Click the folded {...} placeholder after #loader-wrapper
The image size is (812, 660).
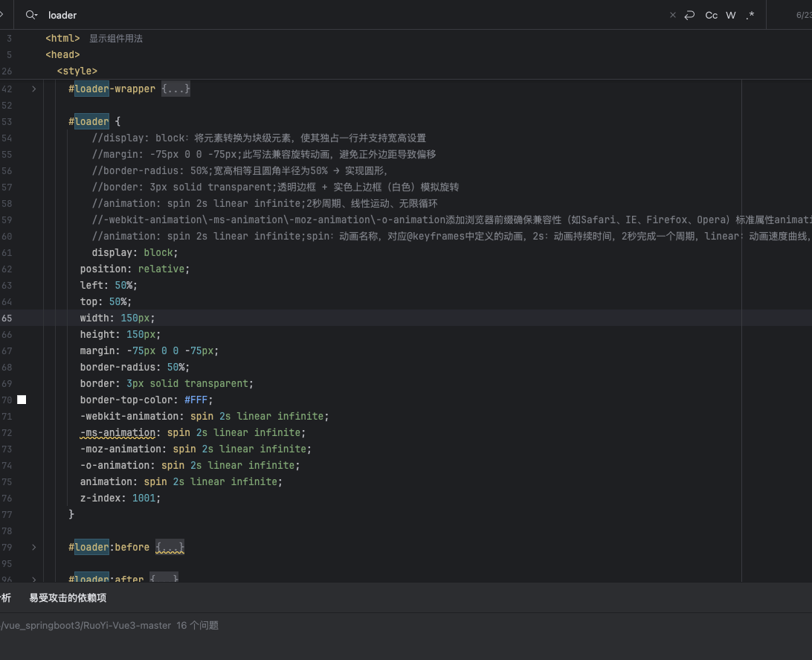coord(175,89)
